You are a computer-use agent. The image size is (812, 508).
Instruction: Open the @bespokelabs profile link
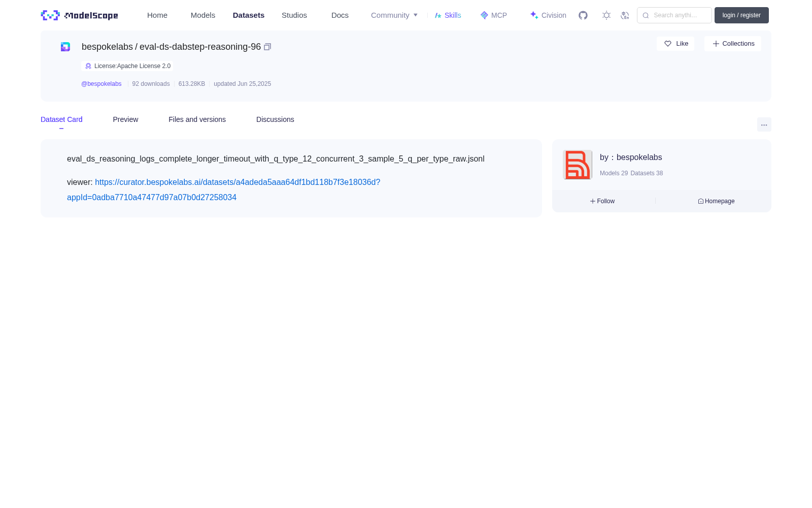101,84
